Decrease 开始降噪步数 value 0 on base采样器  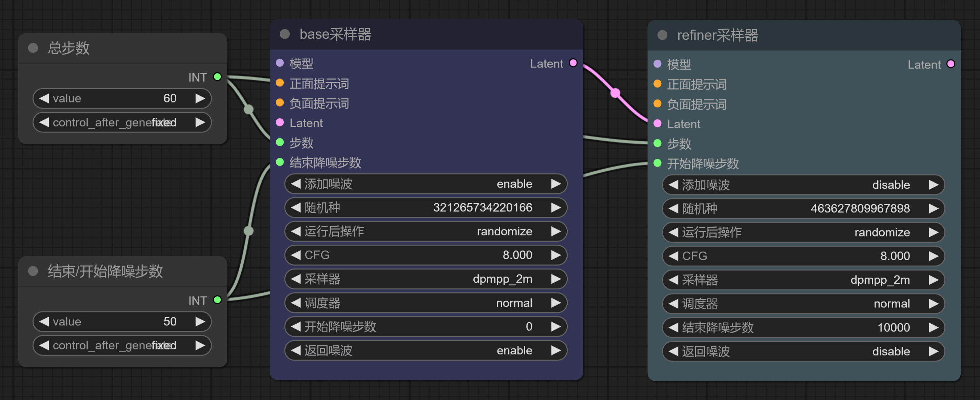(x=296, y=326)
